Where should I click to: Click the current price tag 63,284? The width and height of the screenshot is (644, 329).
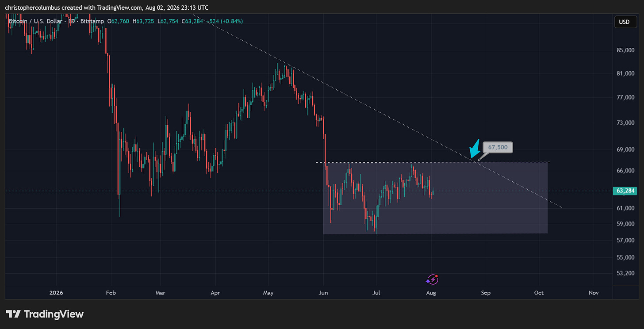pyautogui.click(x=624, y=191)
